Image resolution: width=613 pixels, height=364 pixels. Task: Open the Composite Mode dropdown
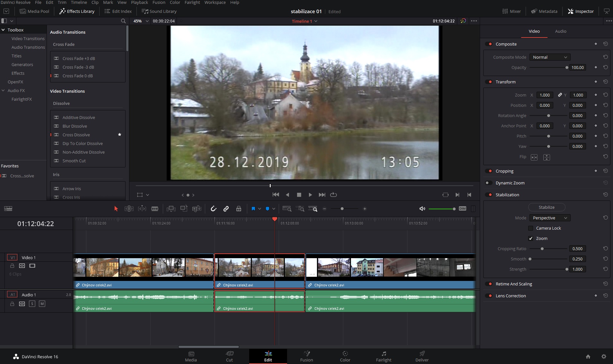[x=549, y=57]
